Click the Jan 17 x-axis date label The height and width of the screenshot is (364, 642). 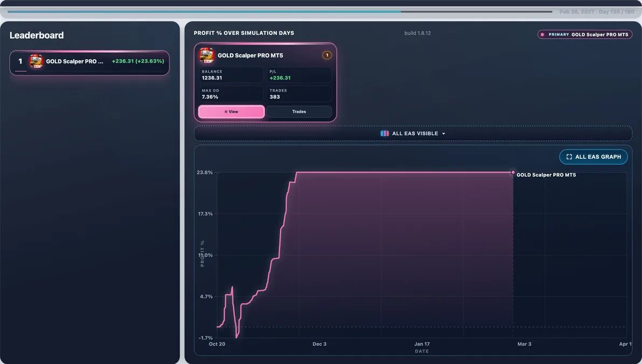(x=422, y=344)
